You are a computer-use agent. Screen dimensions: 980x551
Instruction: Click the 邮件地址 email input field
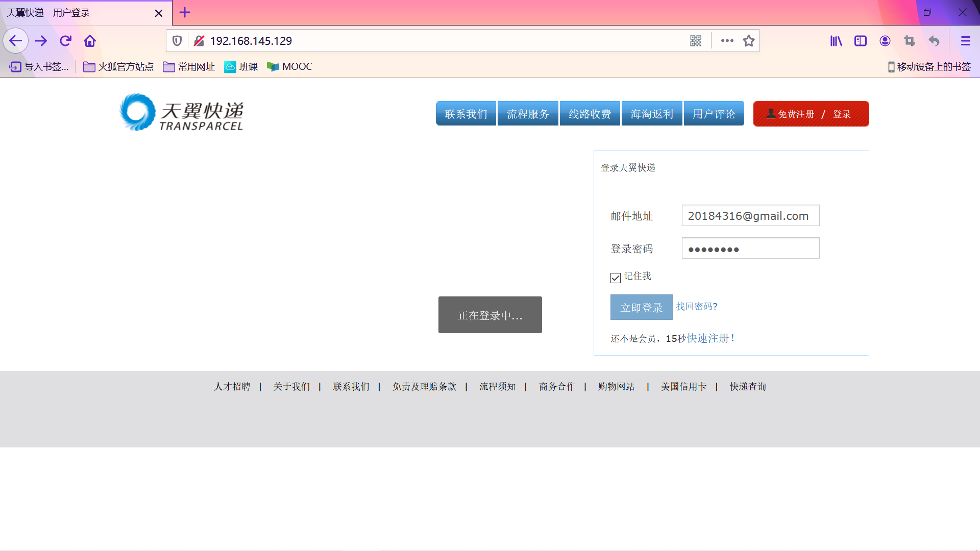750,216
